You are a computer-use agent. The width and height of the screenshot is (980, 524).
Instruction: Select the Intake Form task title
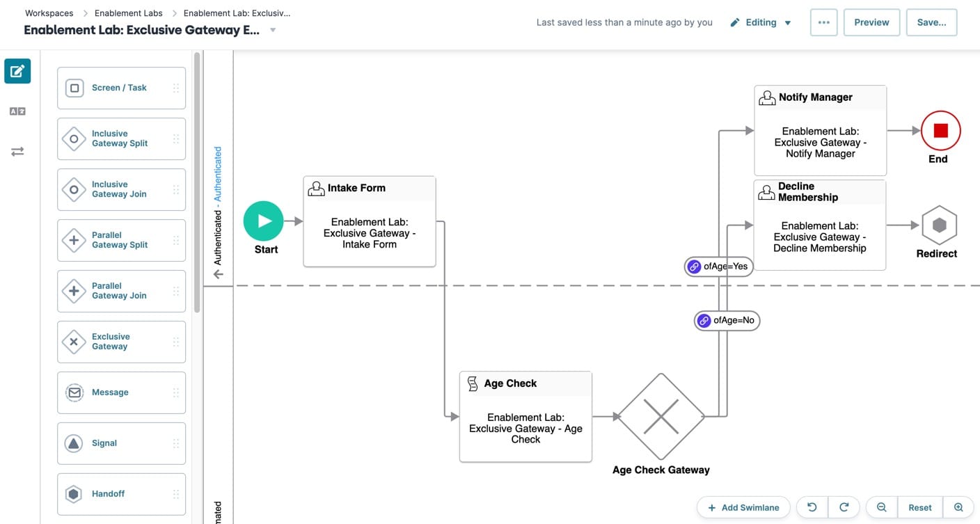[356, 188]
